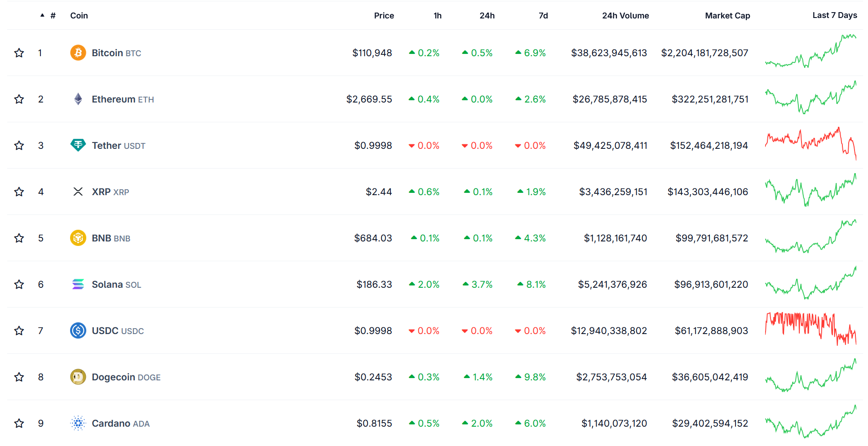Click Cardano market cap $29,402,594,152

[x=710, y=424]
